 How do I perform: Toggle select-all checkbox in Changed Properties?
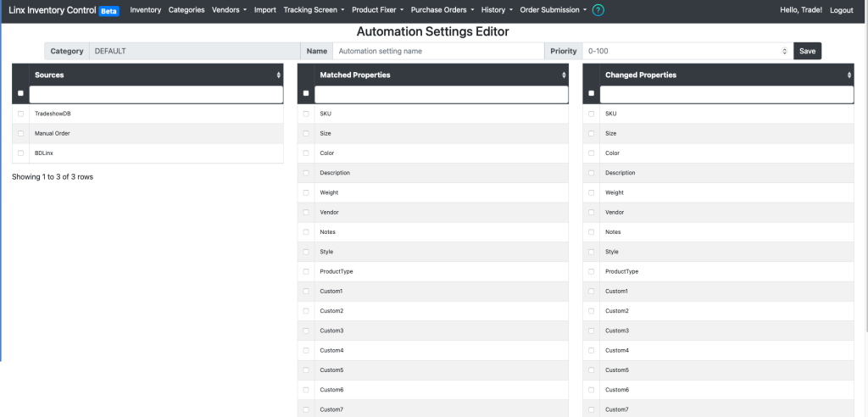pyautogui.click(x=591, y=93)
